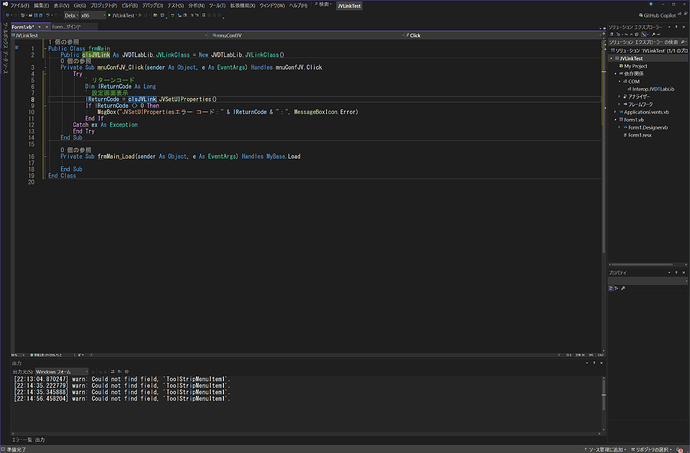Open the 表示 (View) menu
The image size is (690, 453).
pos(62,6)
